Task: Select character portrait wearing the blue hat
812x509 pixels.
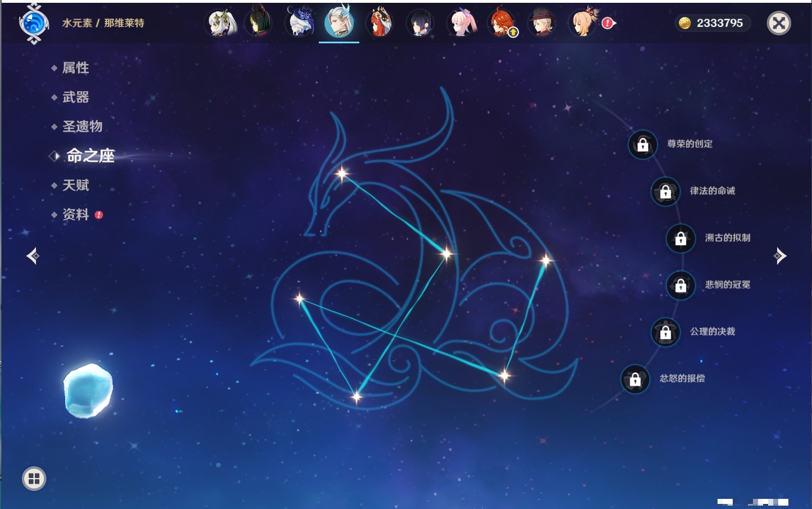Action: pyautogui.click(x=299, y=24)
